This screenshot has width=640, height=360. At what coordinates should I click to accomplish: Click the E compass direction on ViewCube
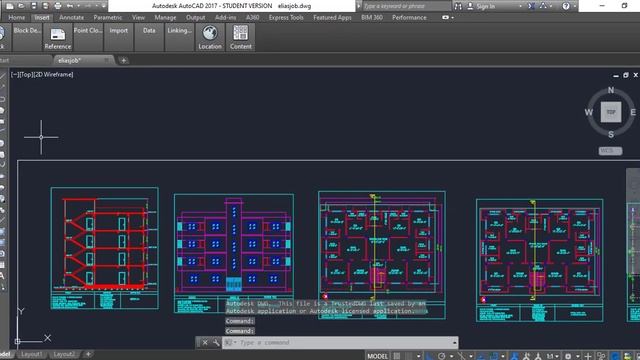tap(633, 112)
